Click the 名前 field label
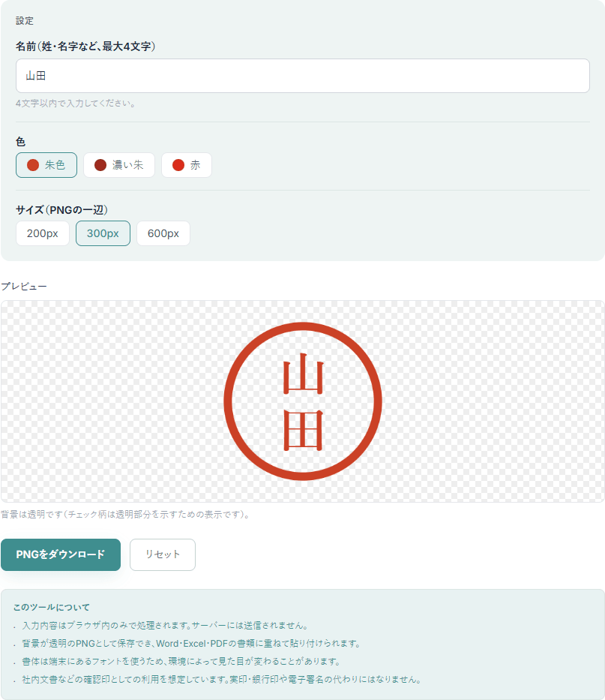Screen dimensions: 605x700 pyautogui.click(x=85, y=47)
